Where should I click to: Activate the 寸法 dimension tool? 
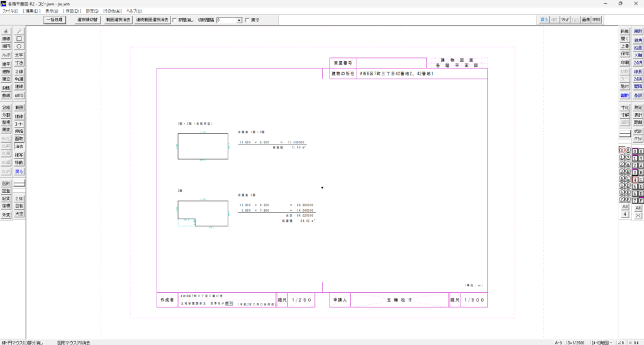click(19, 63)
